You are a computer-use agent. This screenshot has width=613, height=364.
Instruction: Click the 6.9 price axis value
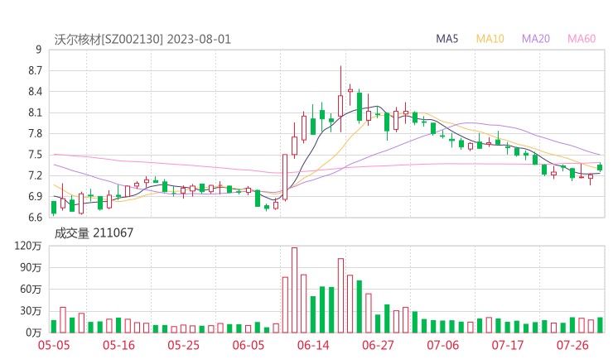click(35, 196)
